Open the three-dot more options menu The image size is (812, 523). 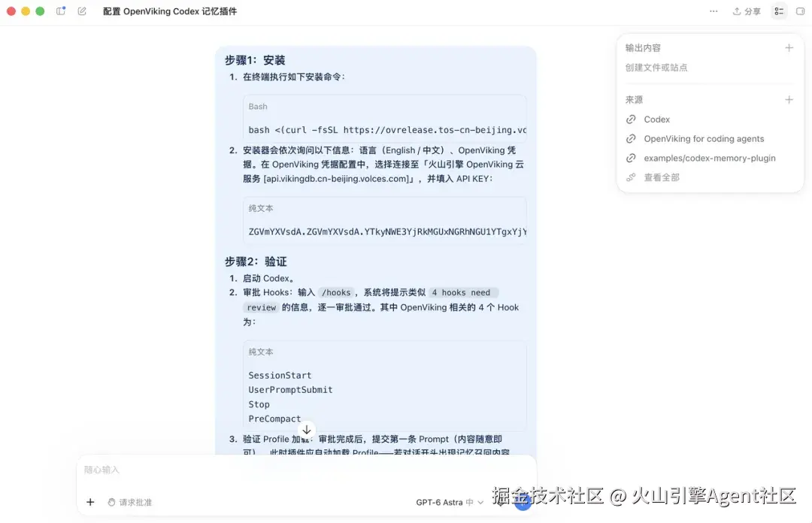click(x=714, y=11)
